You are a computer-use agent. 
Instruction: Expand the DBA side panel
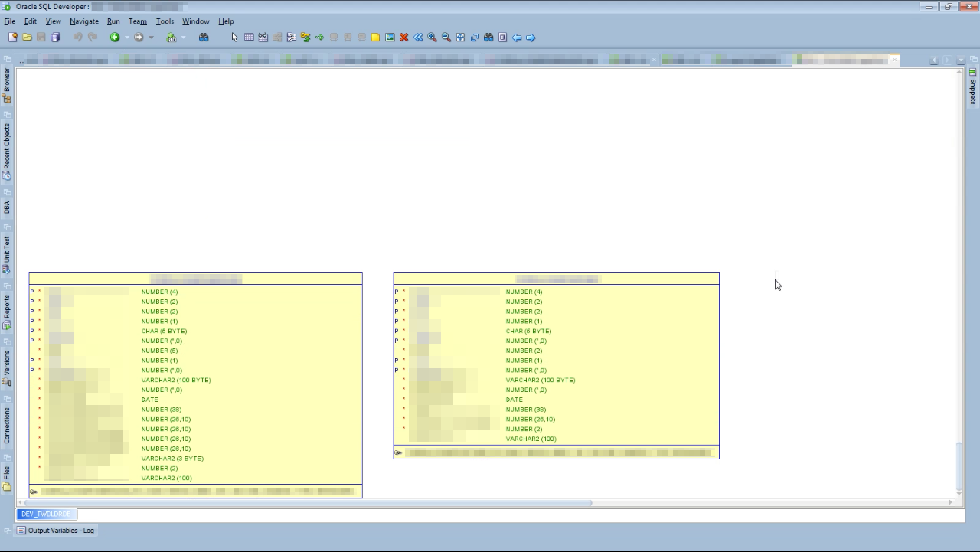tap(7, 207)
